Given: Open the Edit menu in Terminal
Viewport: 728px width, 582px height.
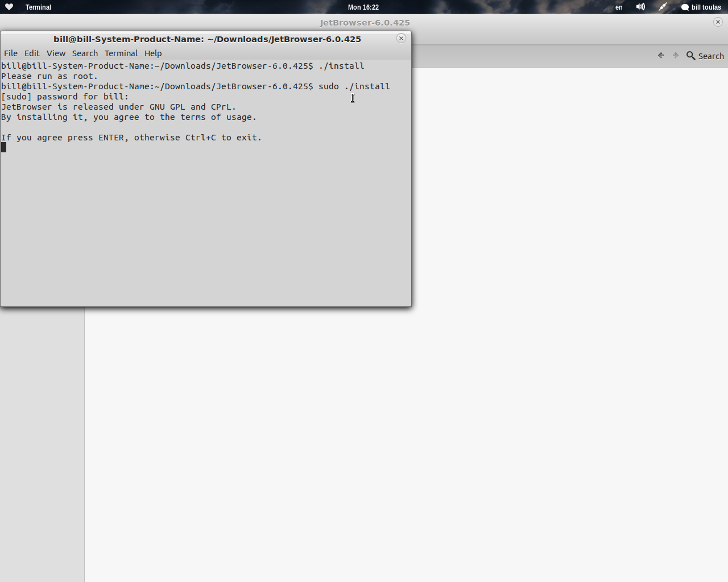Looking at the screenshot, I should [x=32, y=53].
